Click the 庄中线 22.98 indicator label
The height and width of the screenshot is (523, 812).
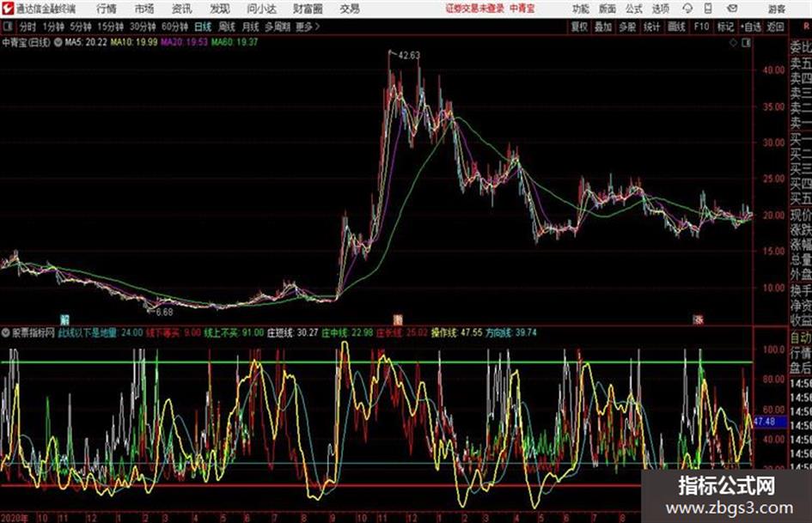click(347, 332)
